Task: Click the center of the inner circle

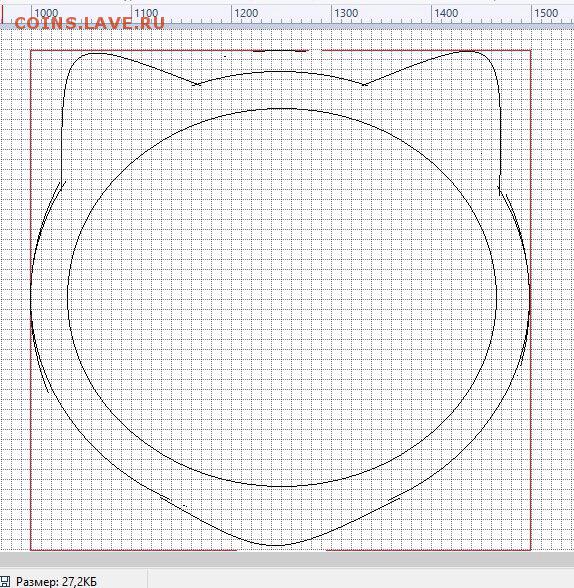Action: (x=282, y=297)
